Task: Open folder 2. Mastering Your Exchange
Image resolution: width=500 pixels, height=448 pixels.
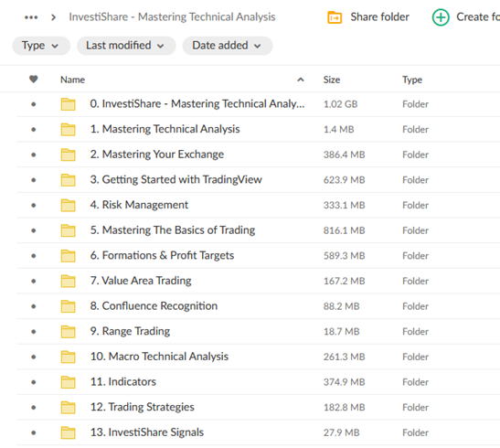Action: point(157,155)
